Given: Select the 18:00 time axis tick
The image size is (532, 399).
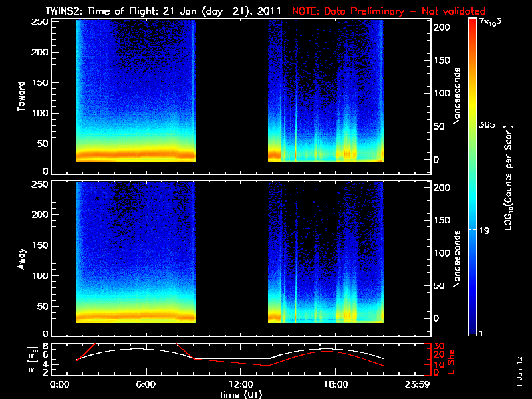Looking at the screenshot, I should point(335,384).
